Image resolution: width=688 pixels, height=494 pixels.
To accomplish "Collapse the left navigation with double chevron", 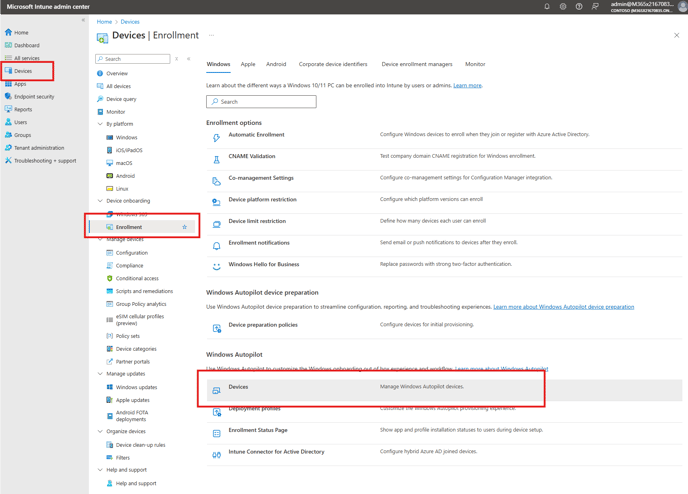I will coord(83,20).
